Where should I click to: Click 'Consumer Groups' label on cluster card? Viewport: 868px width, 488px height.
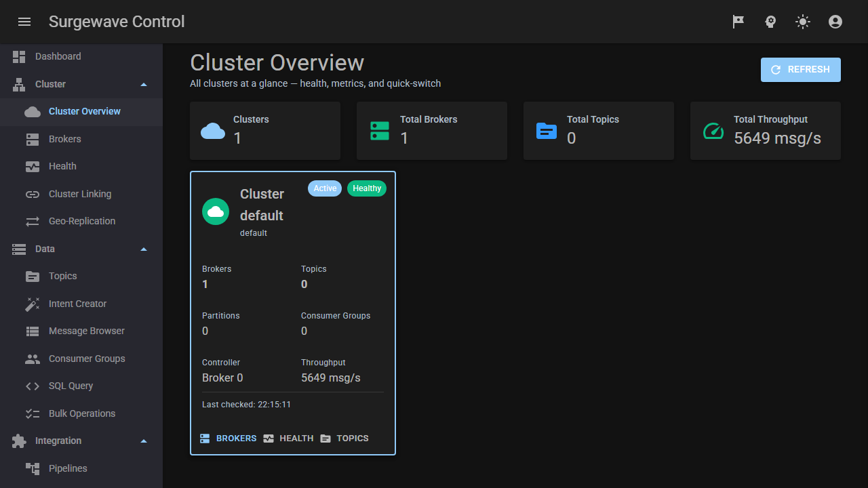pyautogui.click(x=336, y=316)
